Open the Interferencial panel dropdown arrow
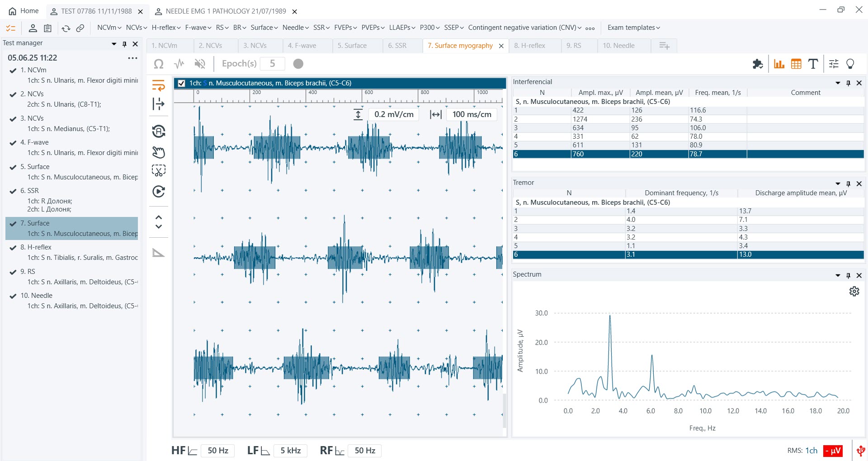868x461 pixels. 837,83
